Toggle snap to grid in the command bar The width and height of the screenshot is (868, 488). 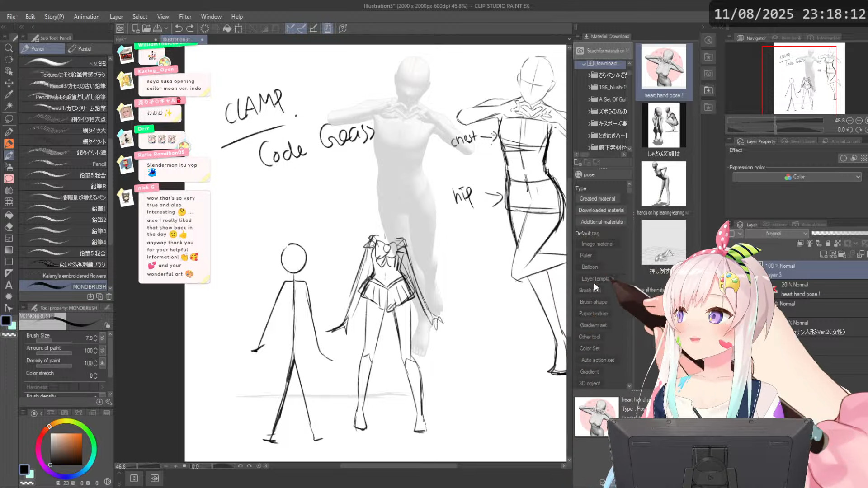tap(313, 28)
